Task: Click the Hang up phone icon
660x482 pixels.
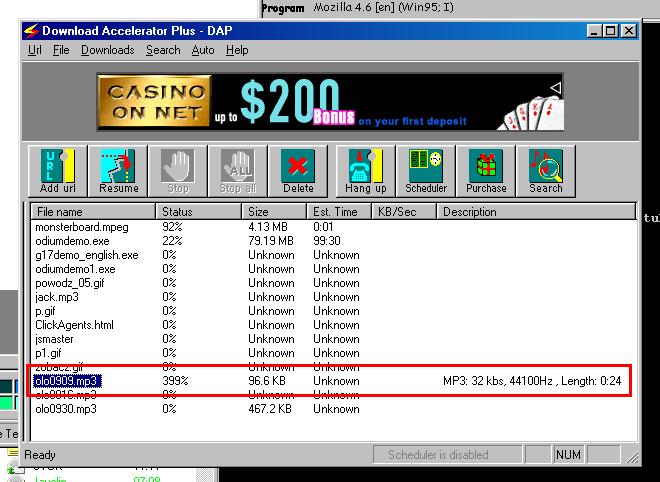Action: tap(365, 171)
